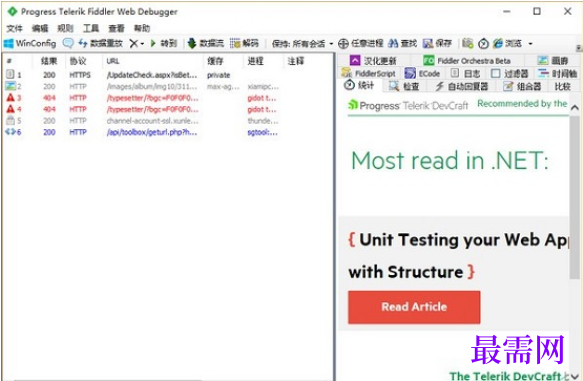Viewport: 583px width, 381px height.
Task: Open the 保持: 所有会话 dropdown
Action: click(302, 44)
